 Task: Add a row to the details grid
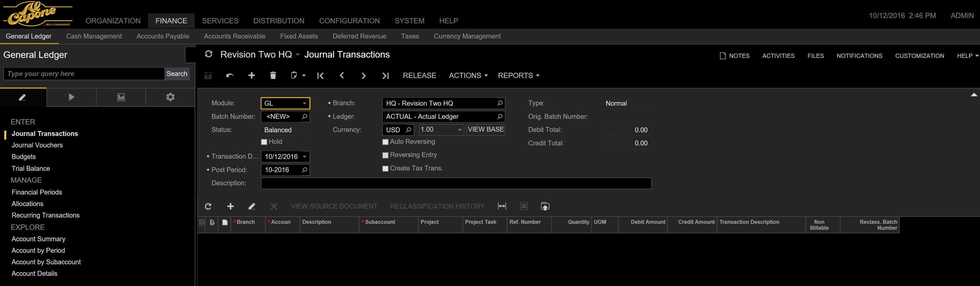pos(231,206)
